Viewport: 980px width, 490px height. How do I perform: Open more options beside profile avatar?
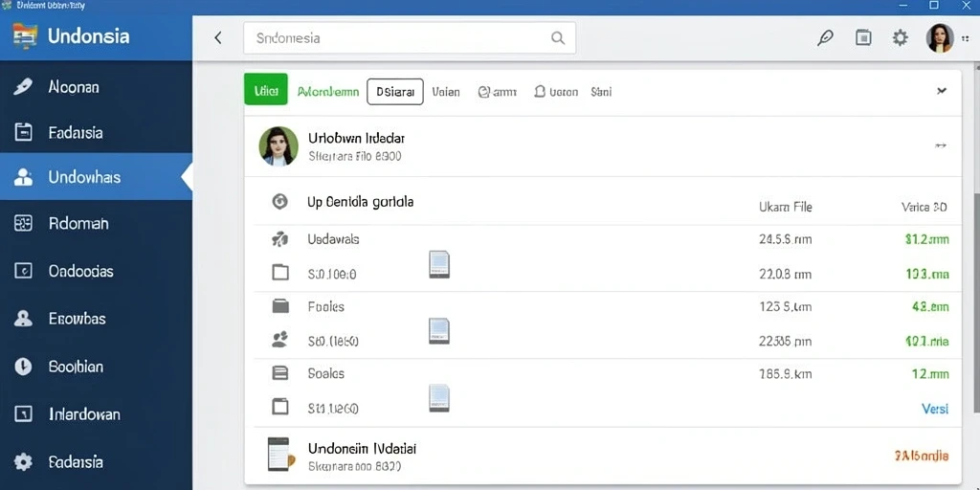(x=966, y=38)
